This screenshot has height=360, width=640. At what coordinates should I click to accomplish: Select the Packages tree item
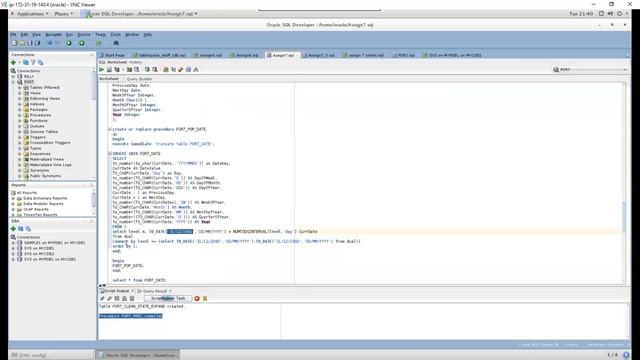tap(38, 110)
